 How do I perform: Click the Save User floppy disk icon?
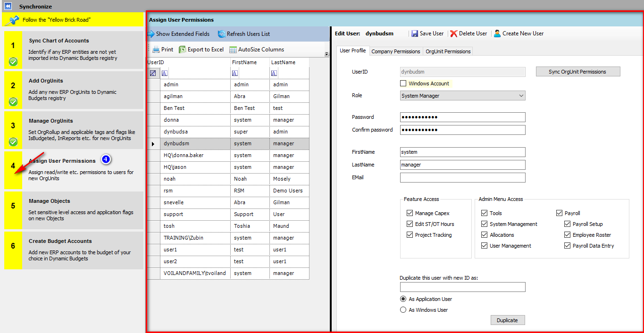pos(415,33)
